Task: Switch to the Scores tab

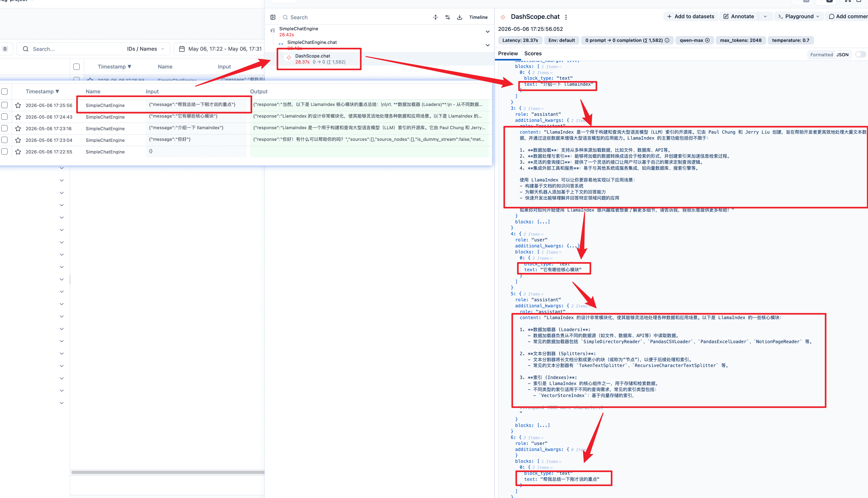Action: coord(533,54)
